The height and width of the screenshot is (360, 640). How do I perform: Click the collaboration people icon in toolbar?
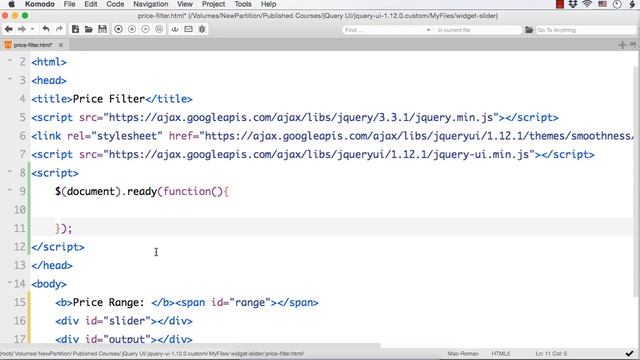coord(175,29)
